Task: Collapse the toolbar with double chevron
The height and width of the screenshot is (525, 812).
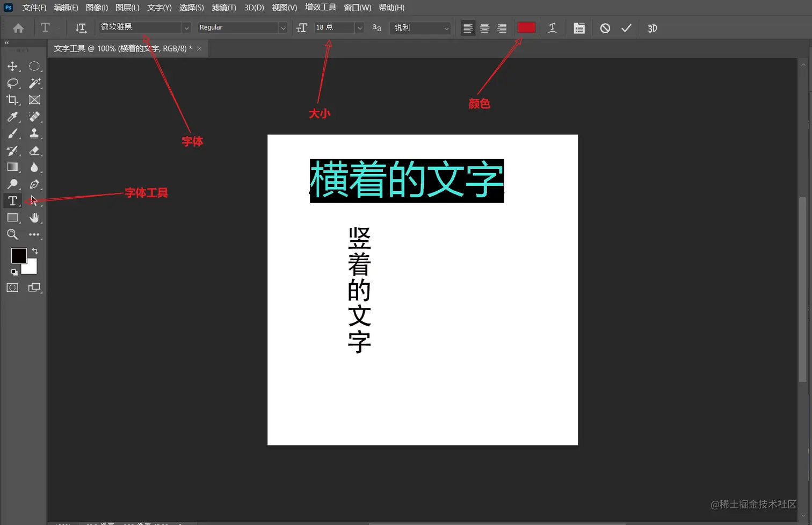Action: click(x=6, y=42)
